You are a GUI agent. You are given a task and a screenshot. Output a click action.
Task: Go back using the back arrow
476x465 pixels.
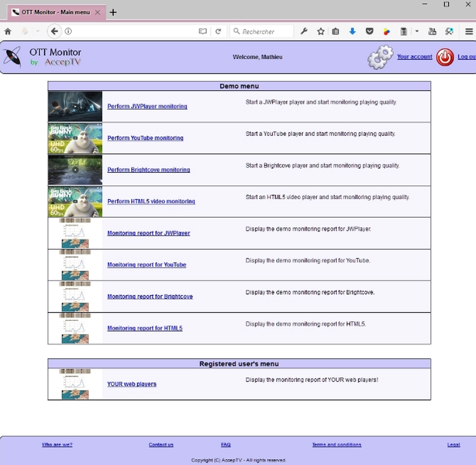[x=54, y=31]
